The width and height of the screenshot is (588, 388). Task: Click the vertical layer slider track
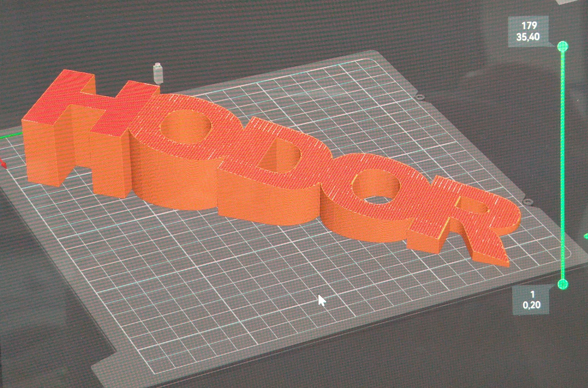tap(563, 165)
